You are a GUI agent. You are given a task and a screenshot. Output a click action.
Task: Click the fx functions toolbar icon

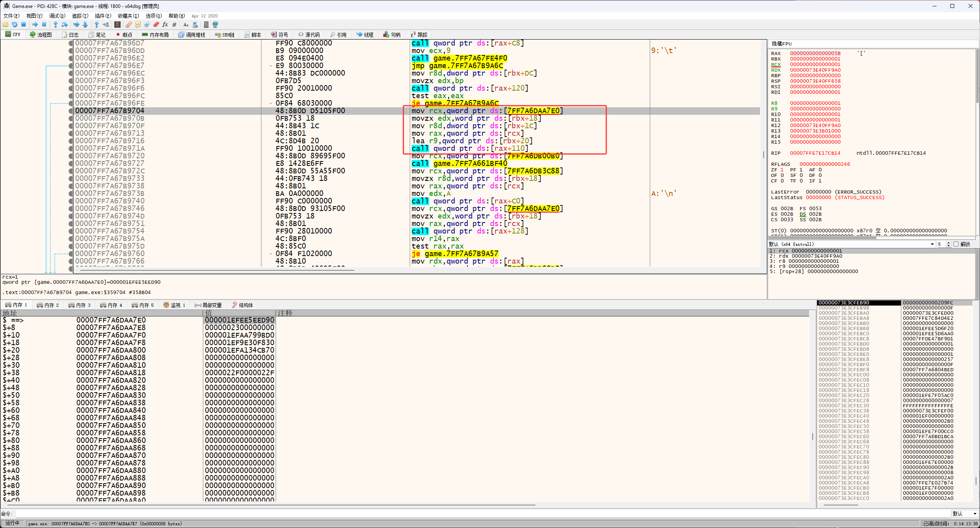165,25
